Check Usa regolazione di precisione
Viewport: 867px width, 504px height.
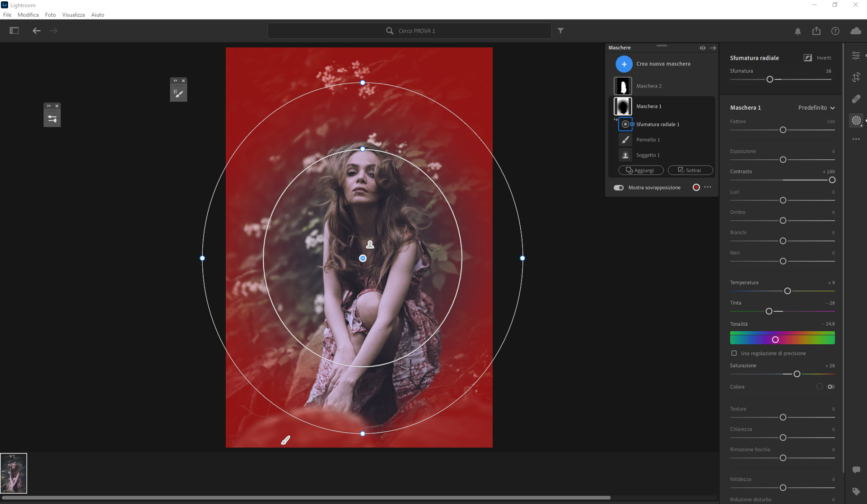[734, 353]
